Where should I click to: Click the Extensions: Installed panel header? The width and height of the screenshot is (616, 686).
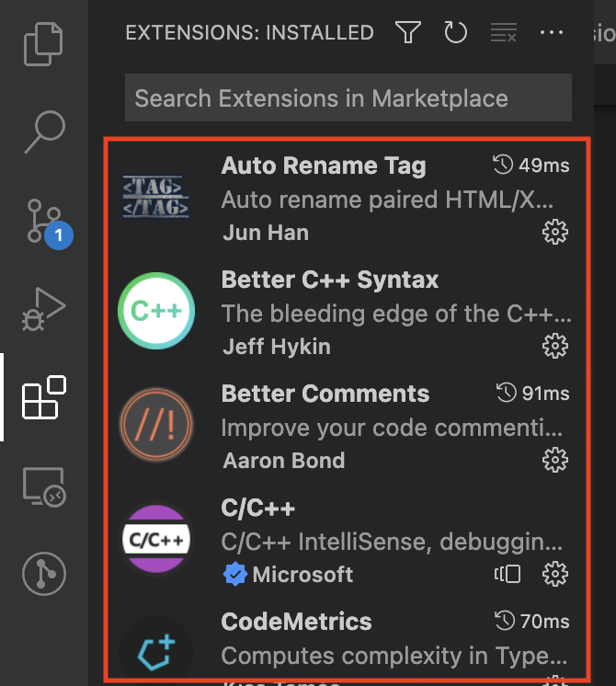click(250, 33)
